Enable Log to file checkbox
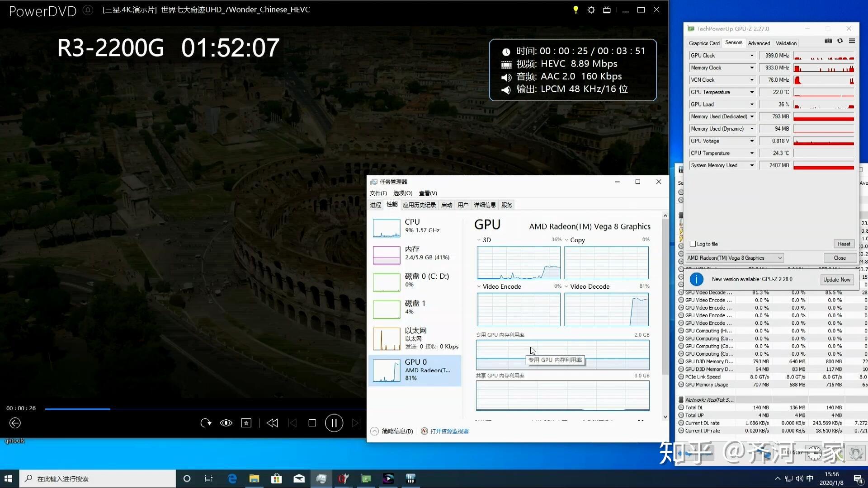868x488 pixels. coord(693,244)
